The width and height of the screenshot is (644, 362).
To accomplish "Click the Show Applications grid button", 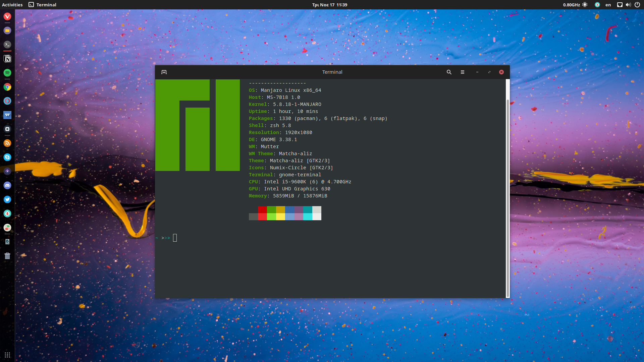I will point(7,355).
